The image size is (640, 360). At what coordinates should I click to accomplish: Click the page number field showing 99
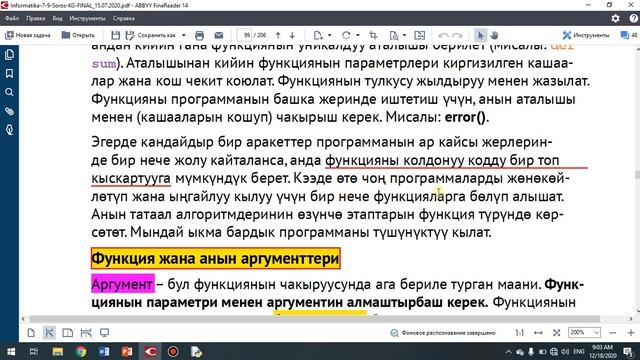pos(245,35)
